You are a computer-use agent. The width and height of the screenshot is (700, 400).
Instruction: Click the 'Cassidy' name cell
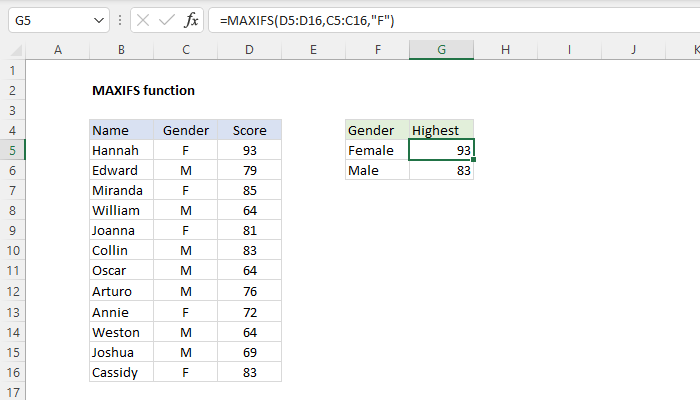[121, 372]
